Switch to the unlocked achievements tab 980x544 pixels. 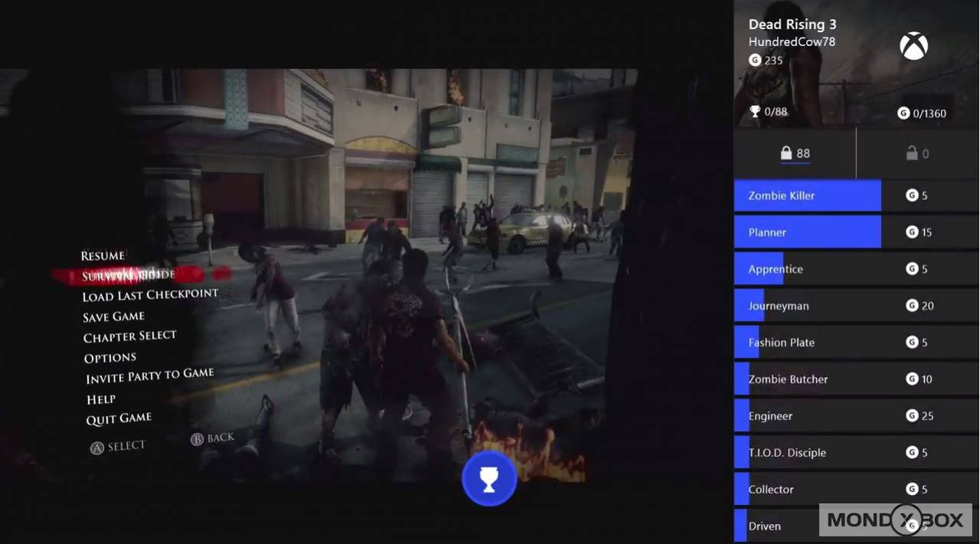click(917, 153)
